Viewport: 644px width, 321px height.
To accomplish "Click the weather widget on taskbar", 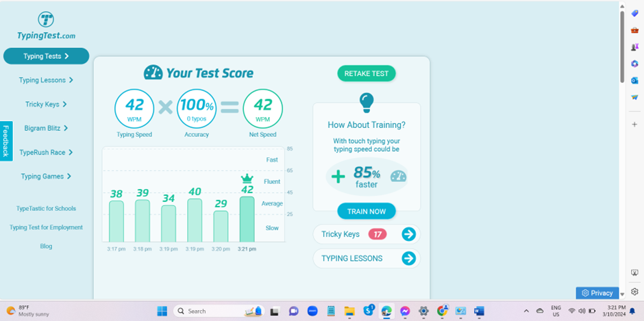I will click(27, 311).
